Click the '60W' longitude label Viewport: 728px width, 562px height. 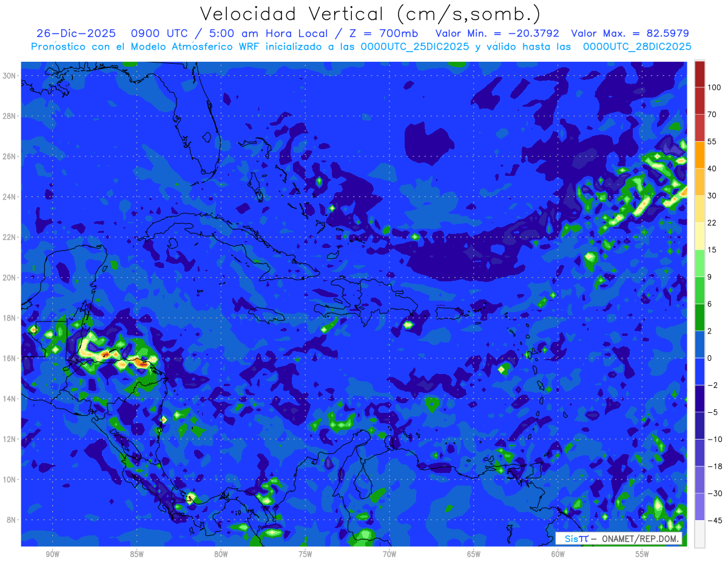[x=558, y=554]
